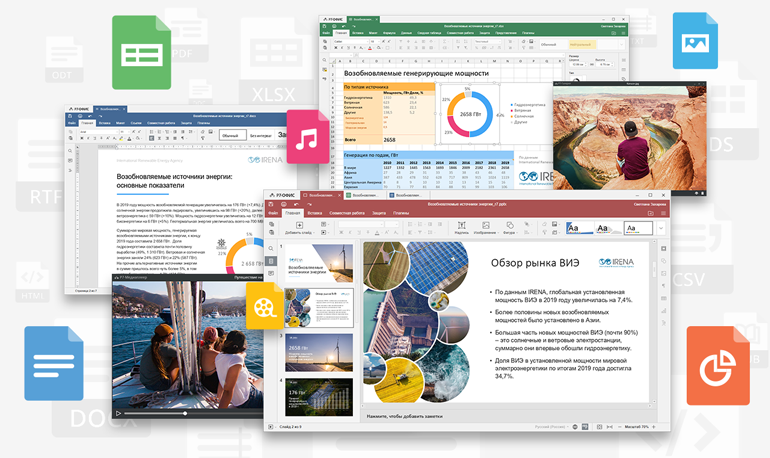The height and width of the screenshot is (458, 770).
Task: Click the Надпись text box tool
Action: pyautogui.click(x=460, y=229)
